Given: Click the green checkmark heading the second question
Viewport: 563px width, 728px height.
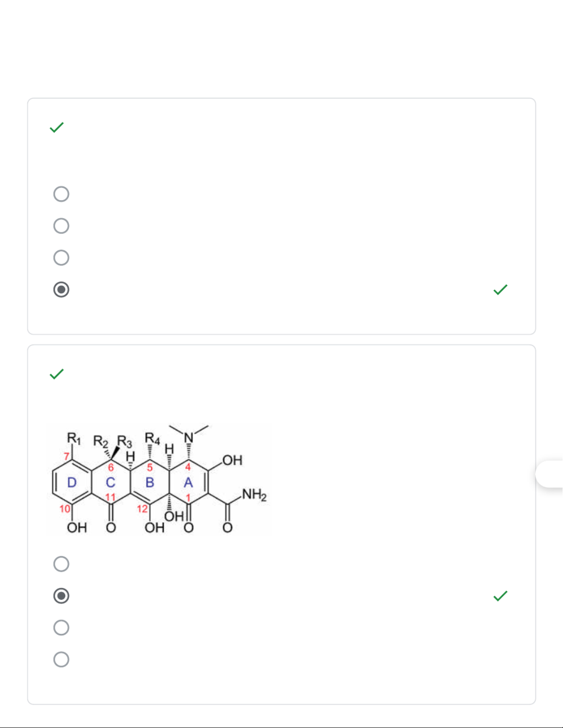Looking at the screenshot, I should point(57,374).
